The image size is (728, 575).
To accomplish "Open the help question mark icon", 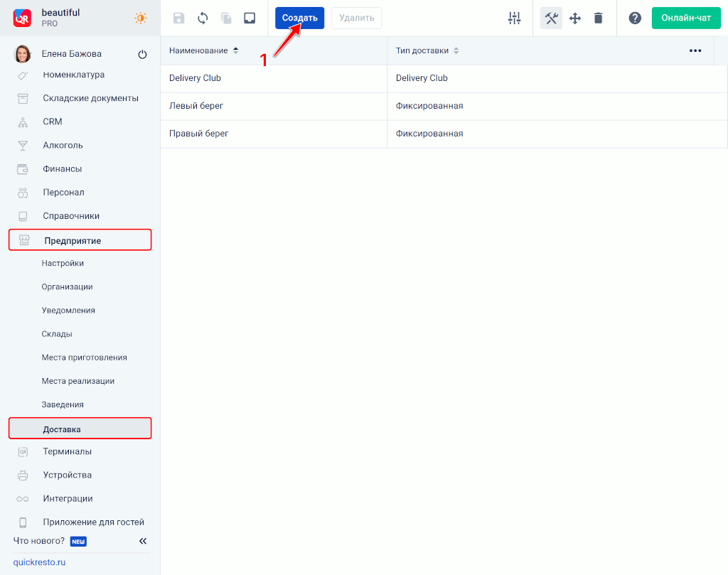I will 635,18.
